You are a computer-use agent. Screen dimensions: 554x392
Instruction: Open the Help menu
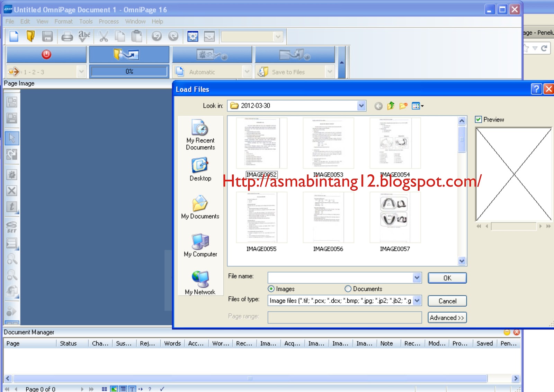(x=157, y=21)
